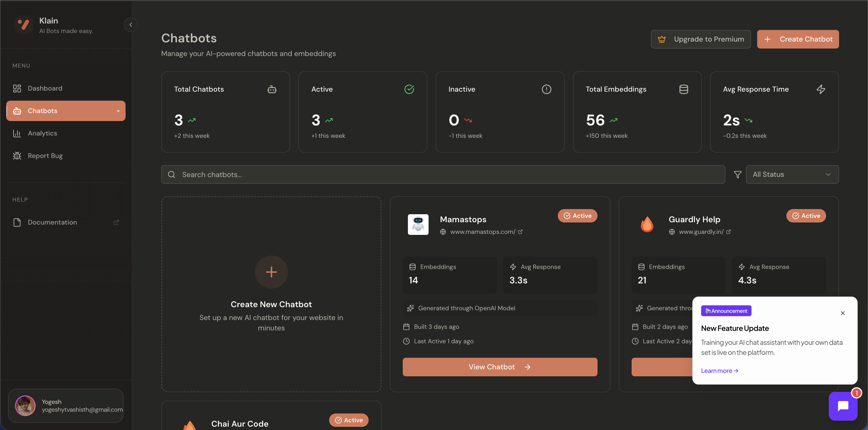Viewport: 868px width, 430px height.
Task: Open mamastops.com via the external link icon
Action: (x=520, y=232)
